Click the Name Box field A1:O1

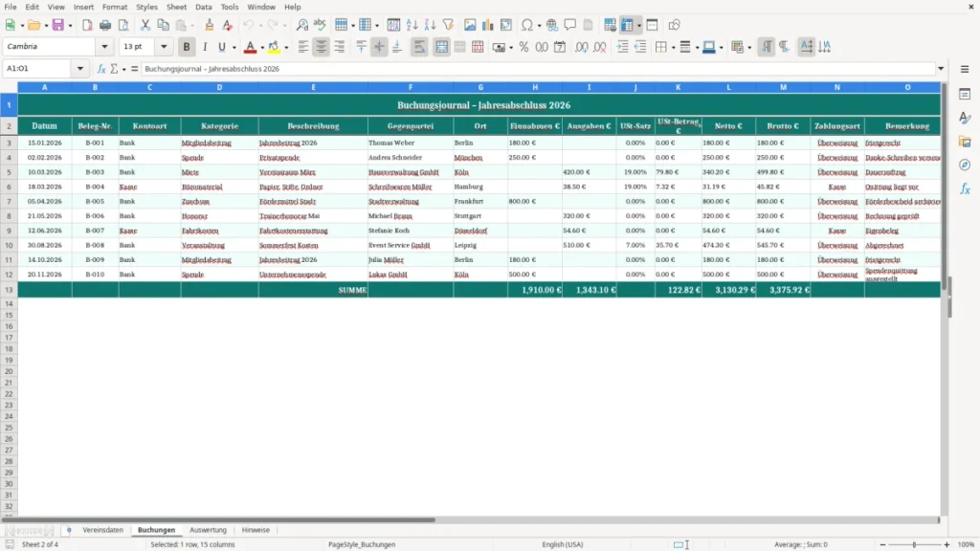(38, 69)
